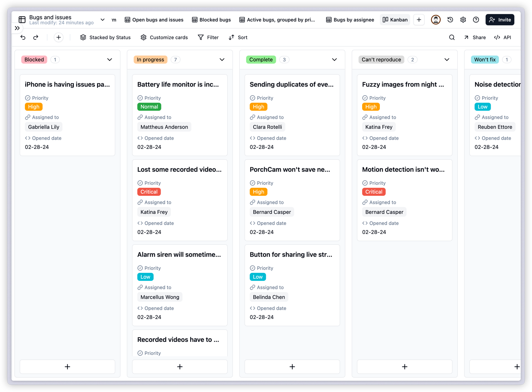532x392 pixels.
Task: Open the help question mark icon
Action: pos(476,19)
